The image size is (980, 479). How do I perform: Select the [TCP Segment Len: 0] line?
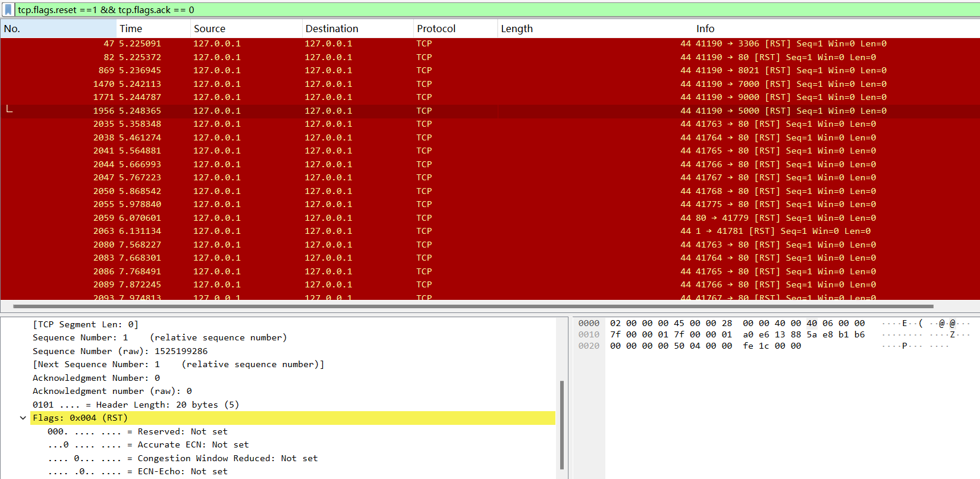(x=86, y=324)
